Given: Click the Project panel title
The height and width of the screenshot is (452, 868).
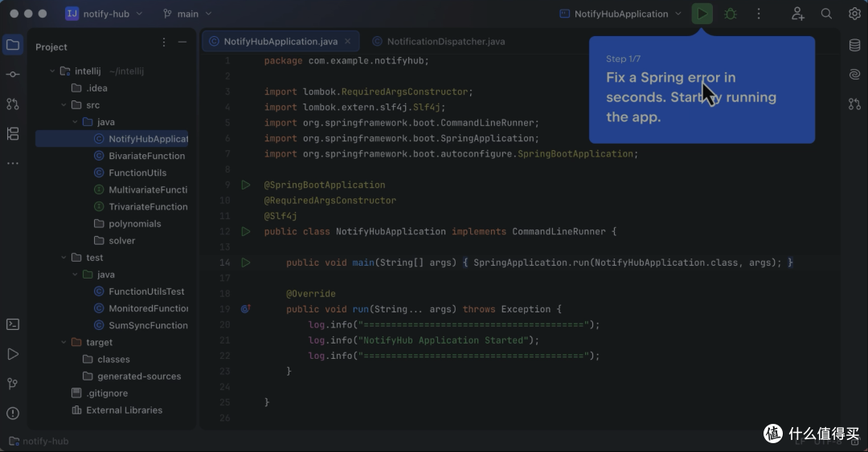Looking at the screenshot, I should (51, 47).
